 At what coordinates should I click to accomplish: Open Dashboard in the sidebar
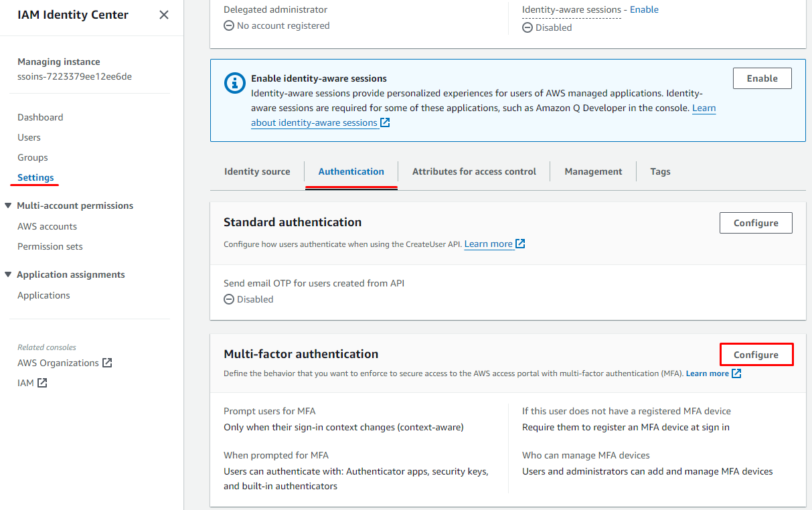[40, 117]
